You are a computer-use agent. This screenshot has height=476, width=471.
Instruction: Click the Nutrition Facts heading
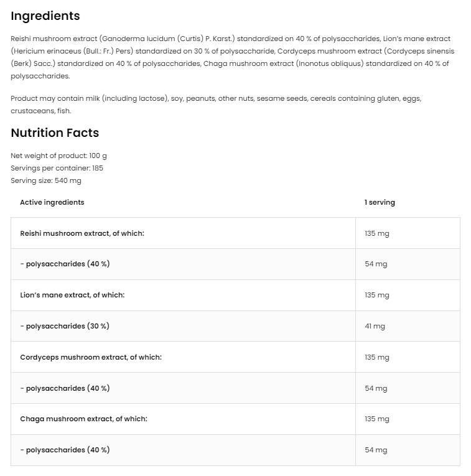55,133
